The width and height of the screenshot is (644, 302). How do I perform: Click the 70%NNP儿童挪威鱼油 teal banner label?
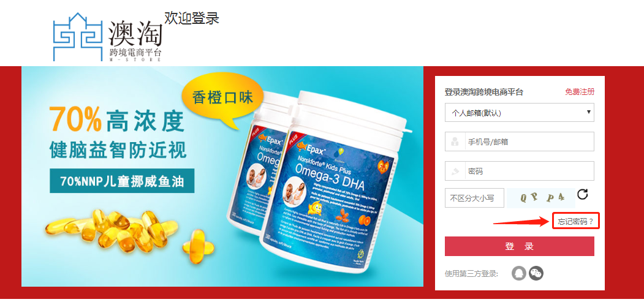[122, 181]
